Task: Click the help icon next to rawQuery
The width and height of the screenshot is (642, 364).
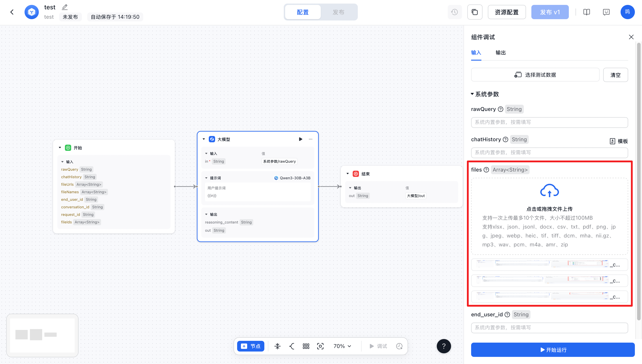Action: pyautogui.click(x=500, y=109)
